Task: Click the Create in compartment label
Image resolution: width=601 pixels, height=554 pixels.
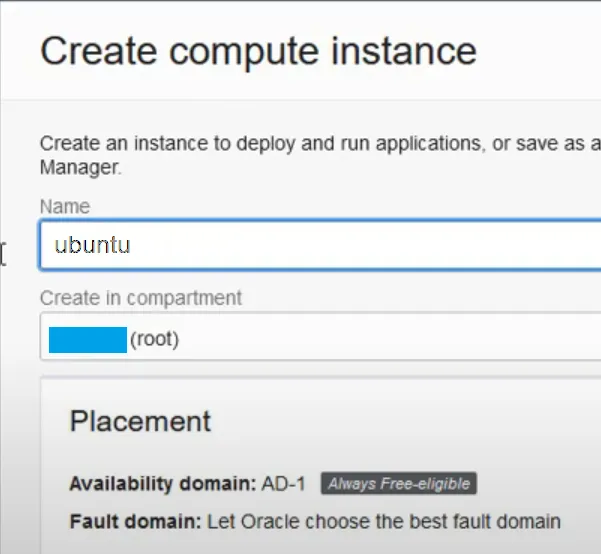Action: (141, 298)
